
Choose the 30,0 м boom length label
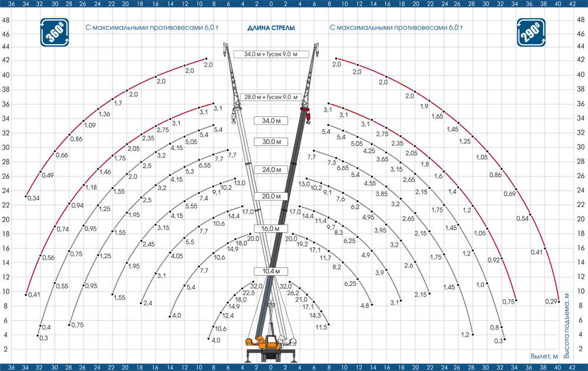click(270, 142)
